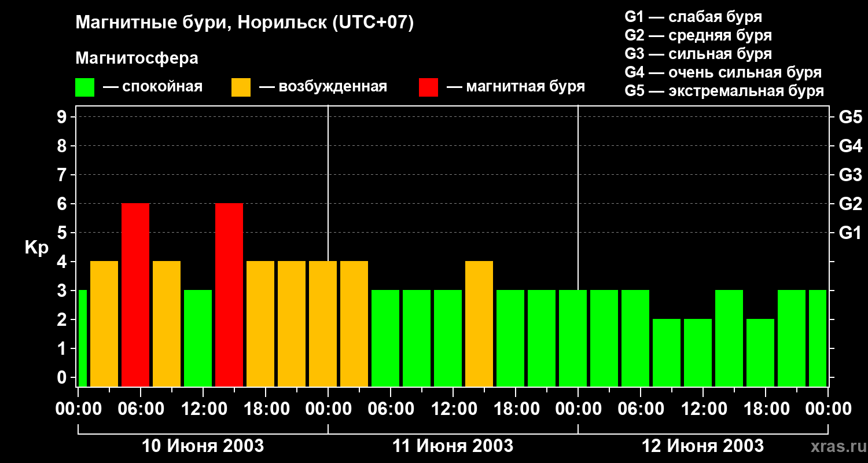868x463 pixels.
Task: Click the green Kp 3 bar at 12:00, 10 Июня
Action: [x=198, y=339]
